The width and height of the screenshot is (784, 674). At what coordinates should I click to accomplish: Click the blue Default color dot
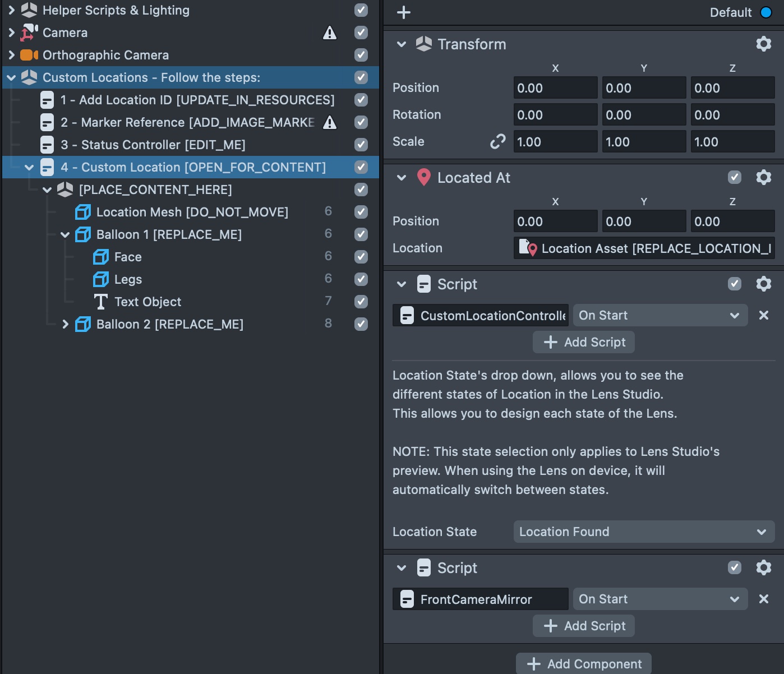767,12
